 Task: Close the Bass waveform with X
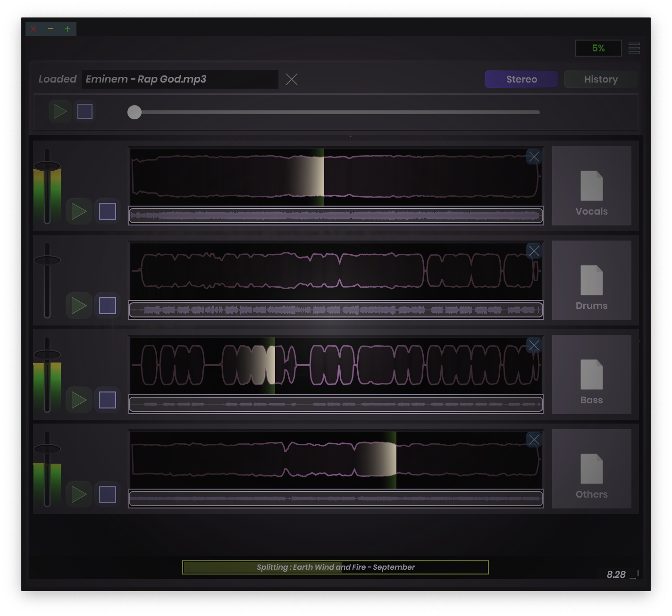click(x=534, y=345)
